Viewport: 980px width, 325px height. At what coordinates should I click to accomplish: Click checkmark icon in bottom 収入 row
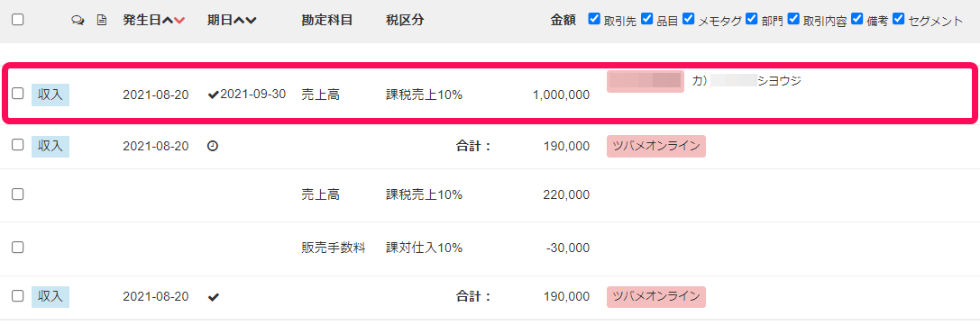click(x=213, y=297)
